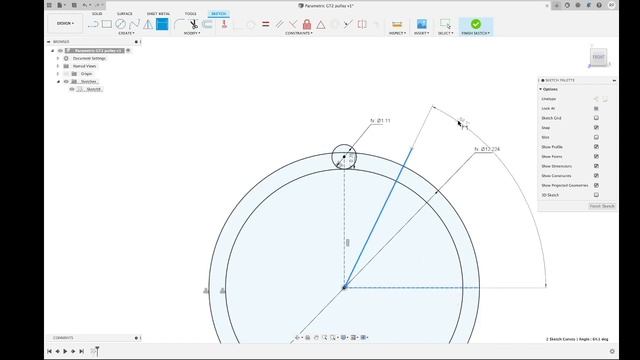This screenshot has height=360, width=640.
Task: Select the Ø1.11 diameter dimension
Action: [380, 121]
